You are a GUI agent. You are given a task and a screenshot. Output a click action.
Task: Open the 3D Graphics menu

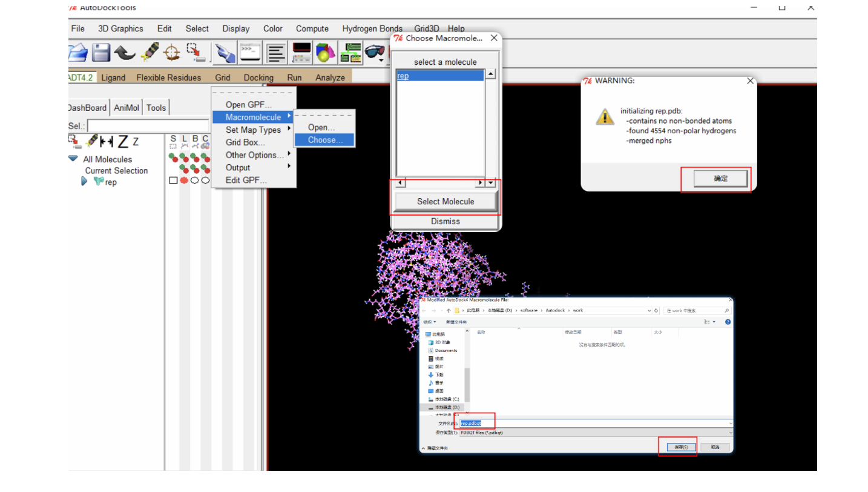(x=120, y=28)
